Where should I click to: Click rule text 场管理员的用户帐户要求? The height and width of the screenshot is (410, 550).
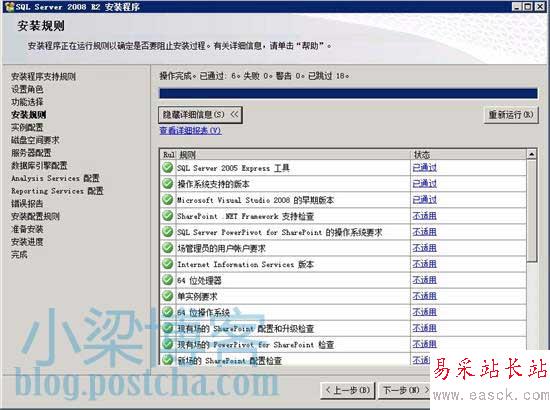(x=221, y=248)
